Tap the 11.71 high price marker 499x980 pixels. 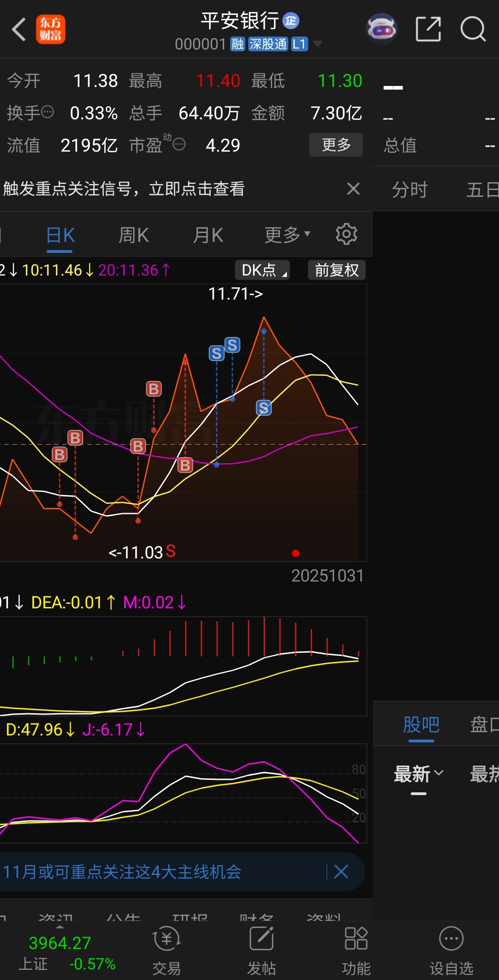tap(235, 294)
